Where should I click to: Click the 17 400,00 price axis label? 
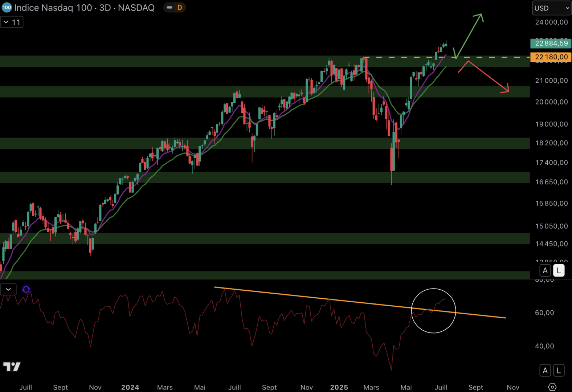(551, 163)
